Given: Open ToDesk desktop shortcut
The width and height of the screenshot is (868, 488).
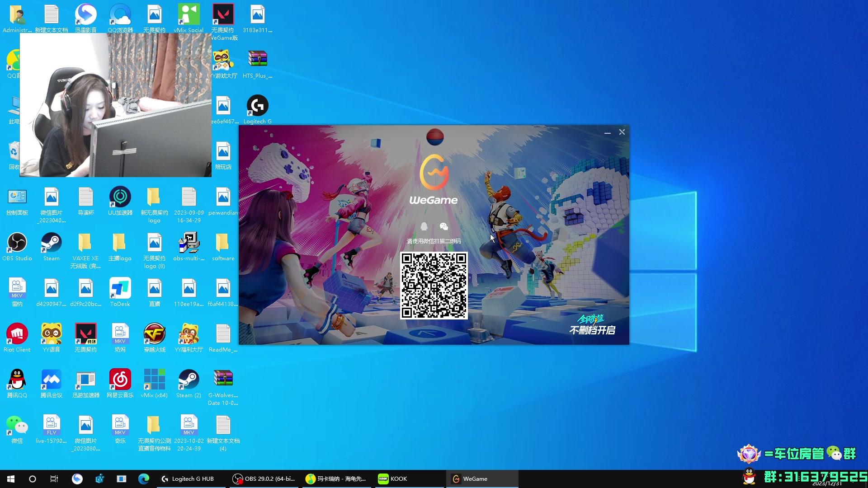Looking at the screenshot, I should (120, 292).
